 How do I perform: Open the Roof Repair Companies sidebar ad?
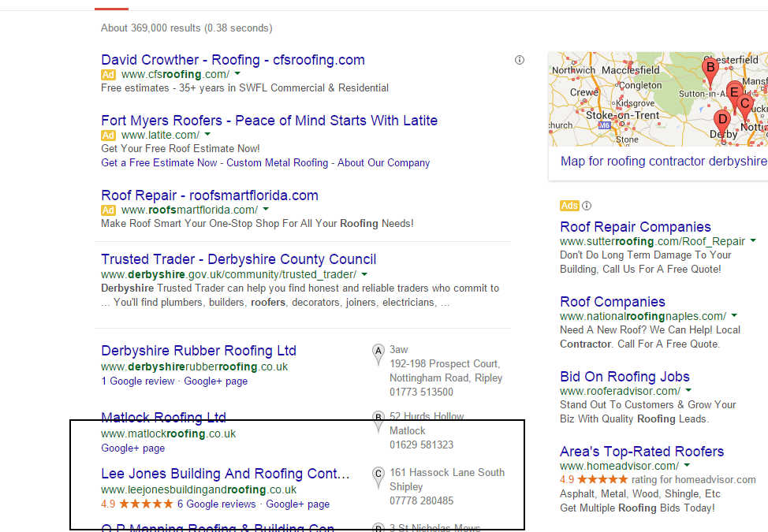point(636,227)
